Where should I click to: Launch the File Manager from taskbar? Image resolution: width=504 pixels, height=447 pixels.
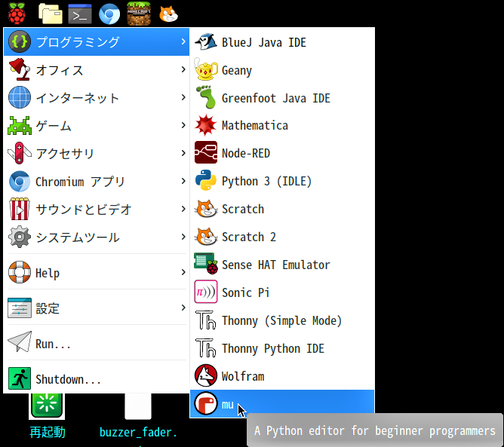[51, 14]
